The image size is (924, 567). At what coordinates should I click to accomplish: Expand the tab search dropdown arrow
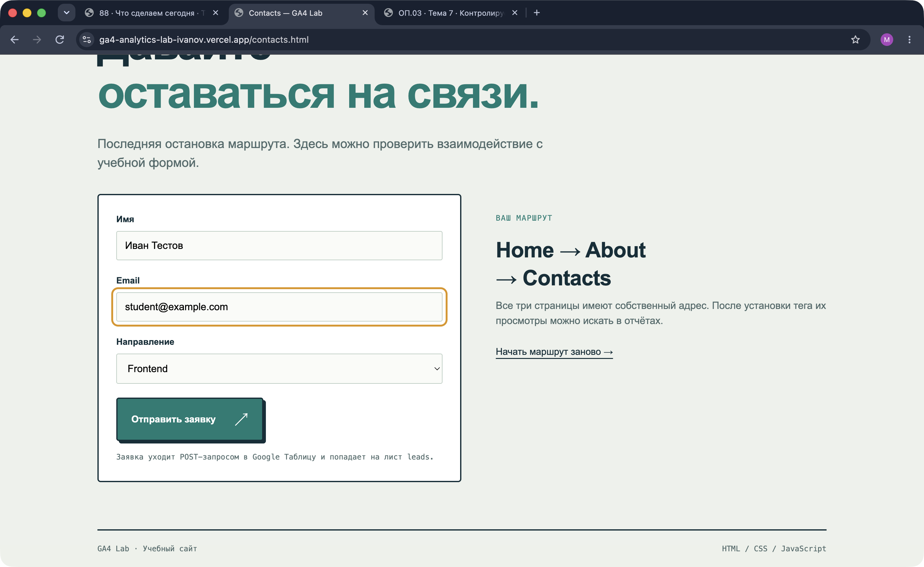coord(66,13)
